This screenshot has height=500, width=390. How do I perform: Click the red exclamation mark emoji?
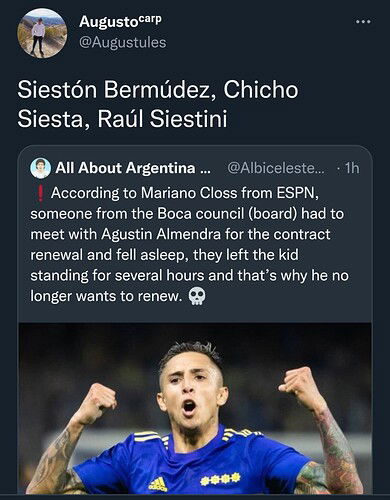(40, 193)
